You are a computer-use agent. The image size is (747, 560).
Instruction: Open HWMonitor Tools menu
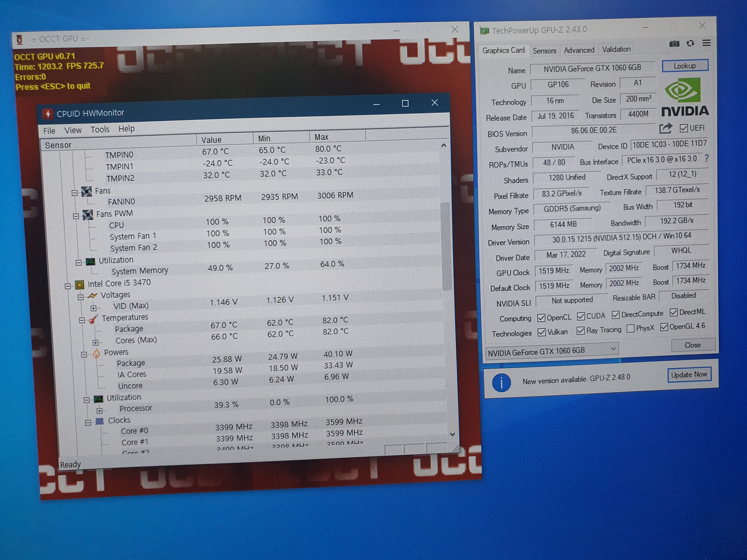click(x=100, y=129)
